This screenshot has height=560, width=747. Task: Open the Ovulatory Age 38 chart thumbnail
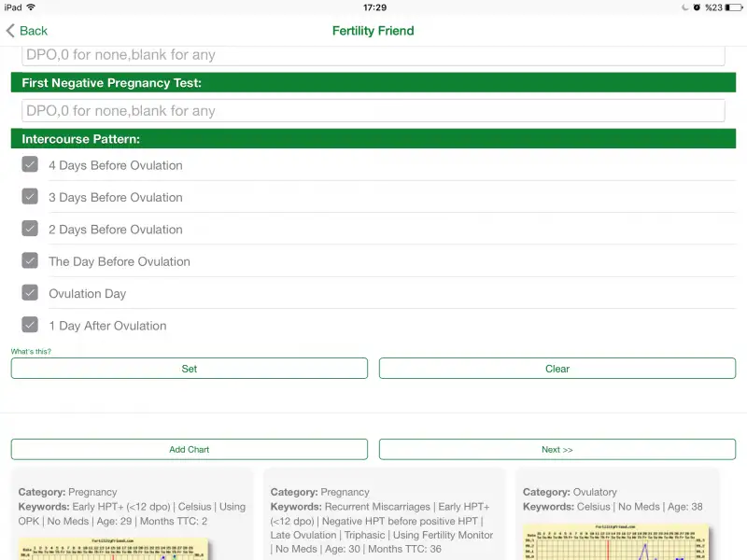(x=615, y=542)
